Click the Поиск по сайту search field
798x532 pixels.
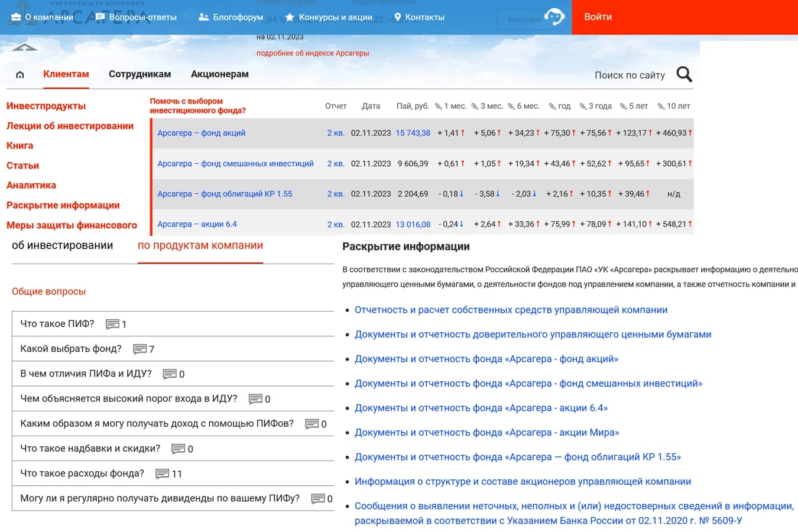(x=630, y=75)
